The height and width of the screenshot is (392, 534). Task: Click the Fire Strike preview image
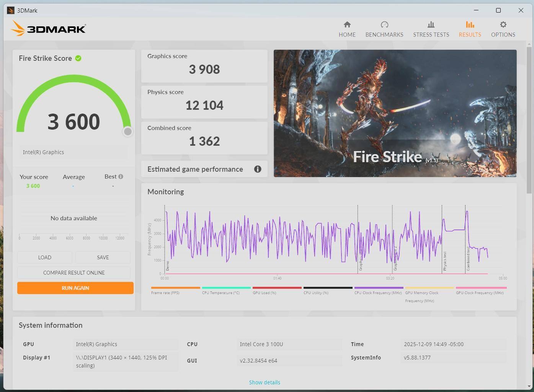395,113
